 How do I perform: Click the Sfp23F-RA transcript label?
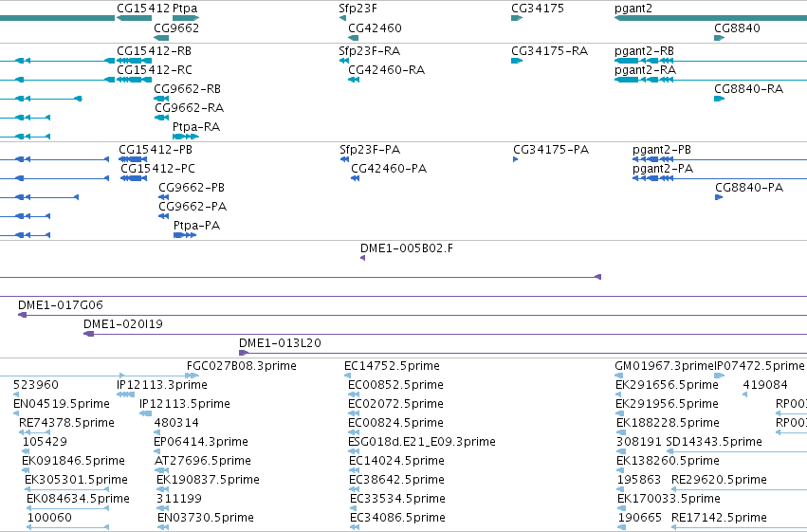369,51
